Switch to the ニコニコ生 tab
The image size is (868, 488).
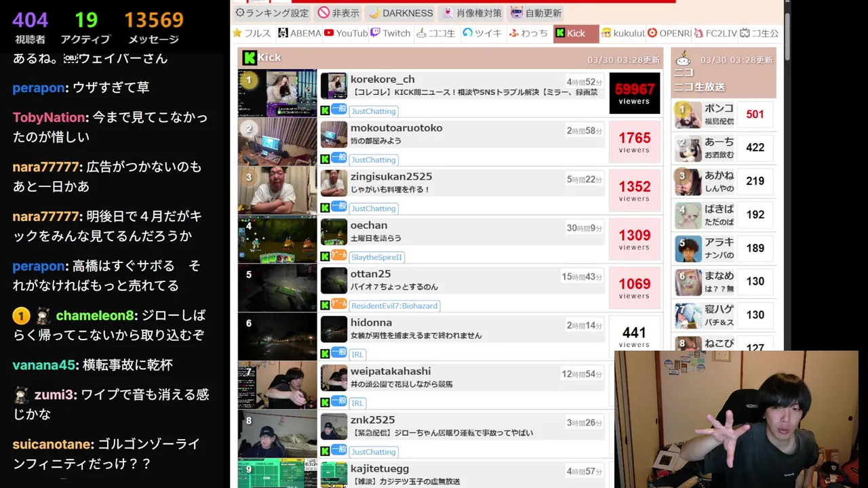436,33
